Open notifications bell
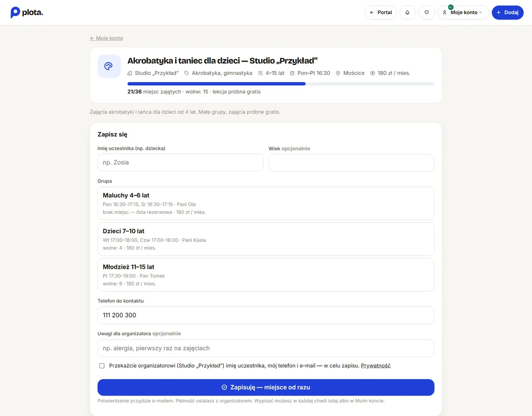The image size is (532, 416). tap(407, 12)
